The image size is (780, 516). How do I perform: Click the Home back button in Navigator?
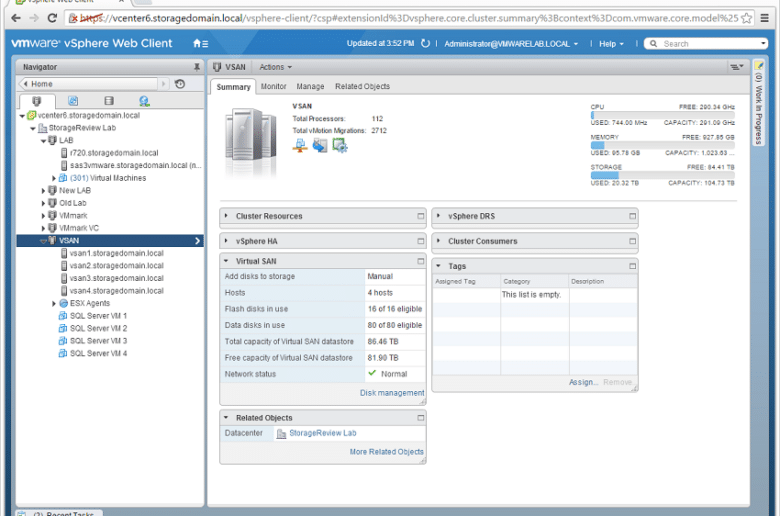[x=88, y=84]
